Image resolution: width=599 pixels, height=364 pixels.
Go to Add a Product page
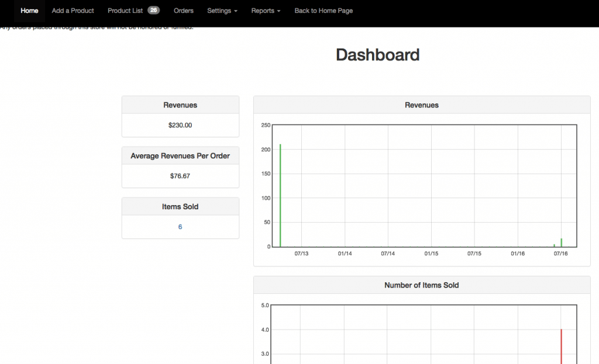click(x=73, y=11)
